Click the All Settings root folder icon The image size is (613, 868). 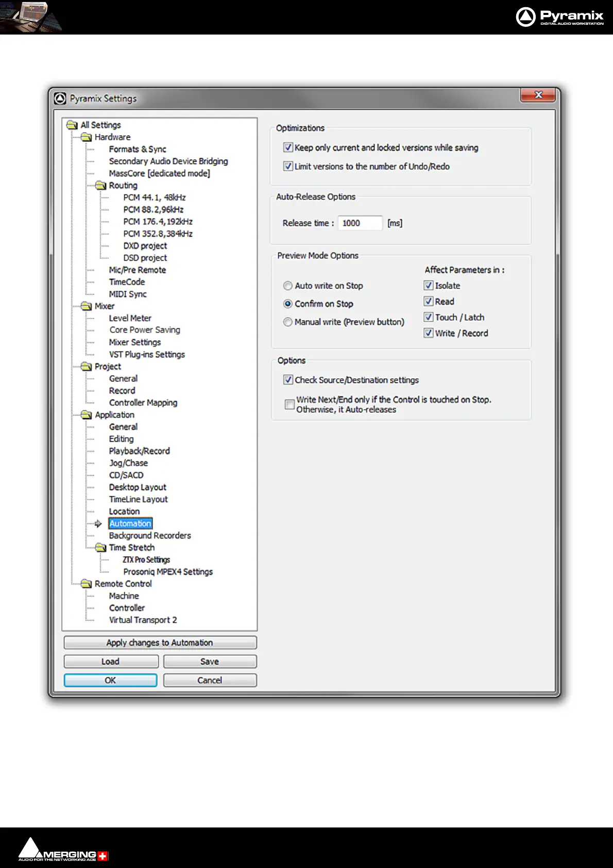(72, 125)
